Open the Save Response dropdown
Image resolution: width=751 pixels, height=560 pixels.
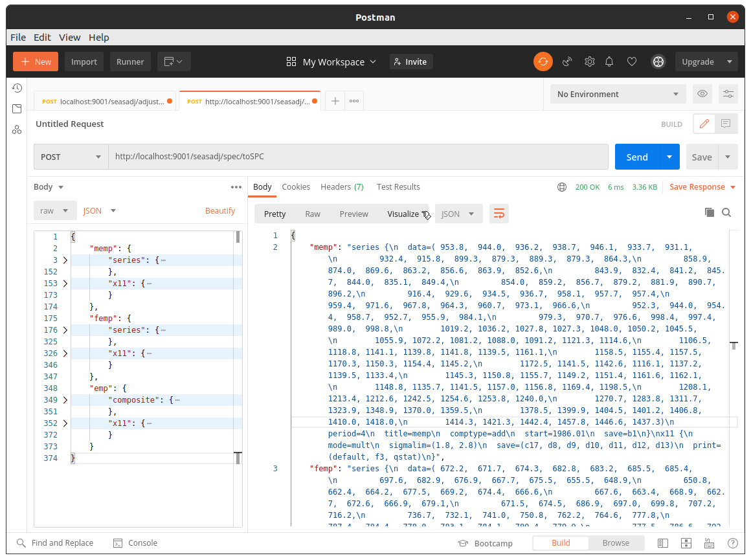coord(702,187)
